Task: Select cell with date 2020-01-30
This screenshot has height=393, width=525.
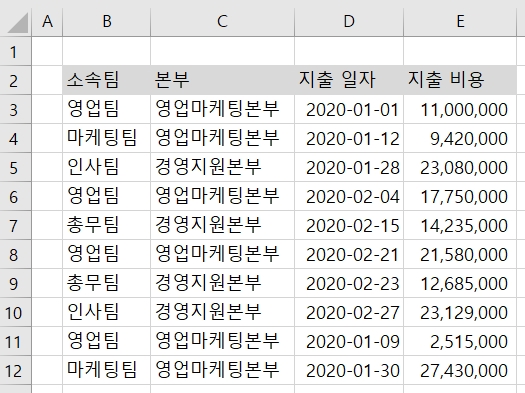Action: point(349,371)
